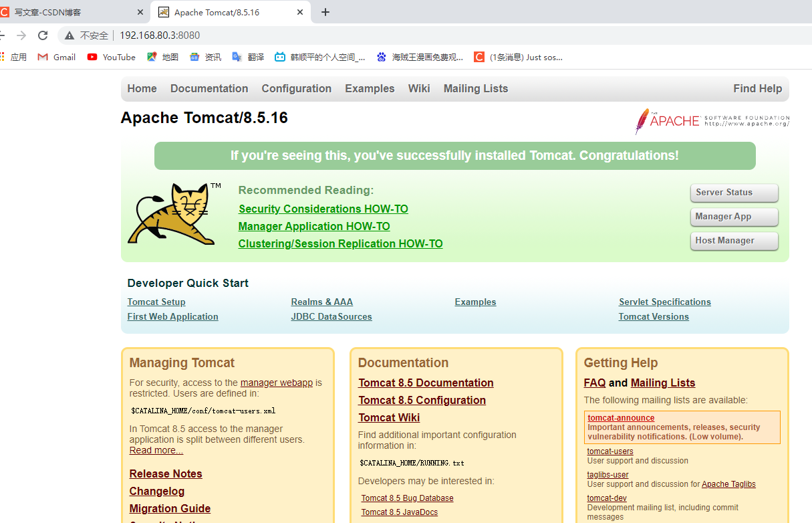
Task: Open the FAQ link under Getting Help
Action: pos(595,383)
